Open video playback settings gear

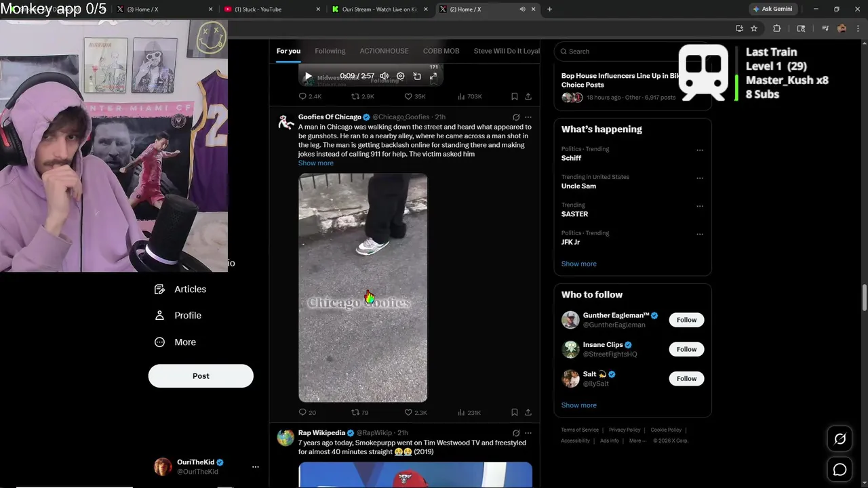400,77
